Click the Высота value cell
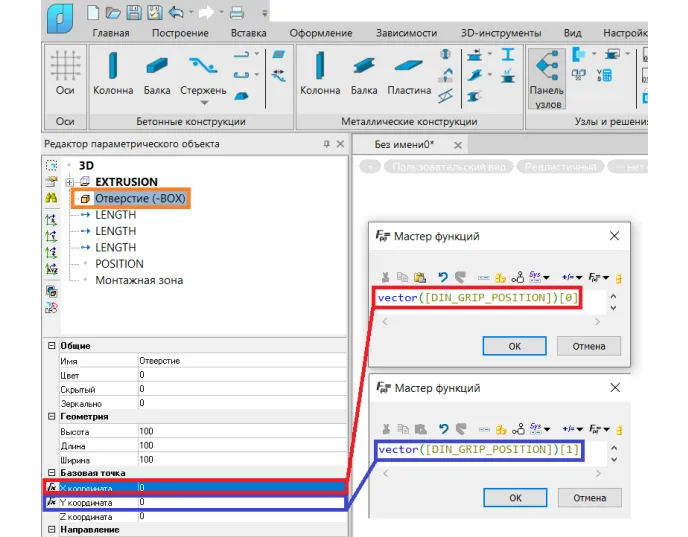Image resolution: width=688 pixels, height=537 pixels. pyautogui.click(x=242, y=431)
